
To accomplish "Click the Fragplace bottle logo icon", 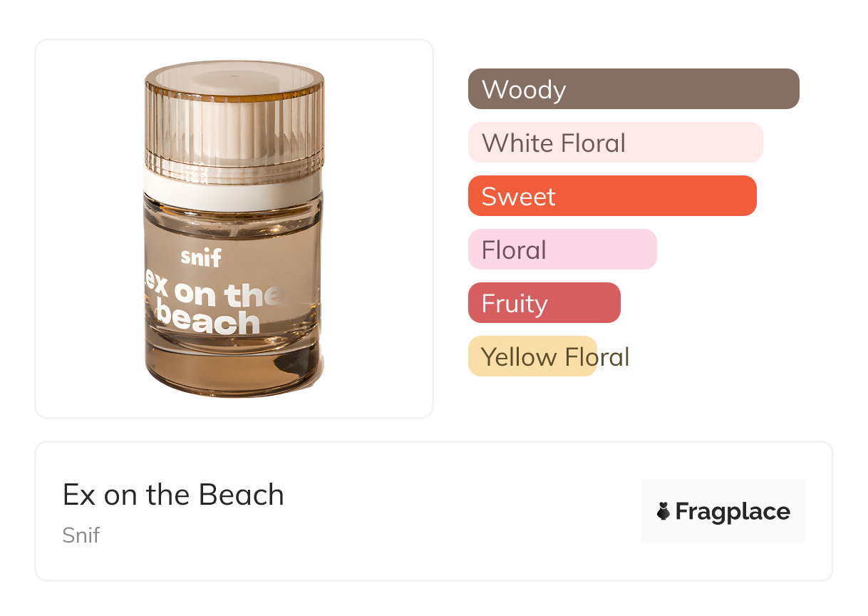I will point(663,511).
